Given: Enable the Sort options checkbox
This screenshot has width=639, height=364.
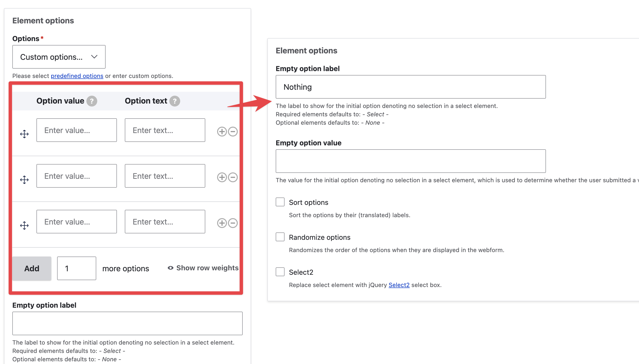Looking at the screenshot, I should click(x=280, y=202).
